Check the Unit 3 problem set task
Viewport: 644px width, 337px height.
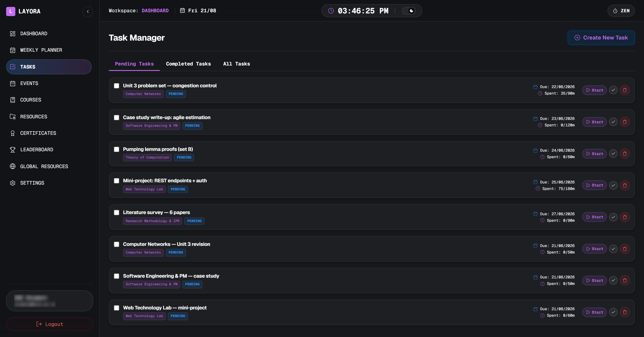[x=117, y=86]
